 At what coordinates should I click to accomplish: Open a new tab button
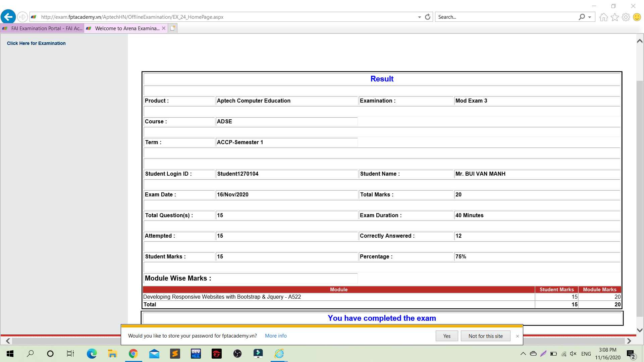tap(172, 28)
